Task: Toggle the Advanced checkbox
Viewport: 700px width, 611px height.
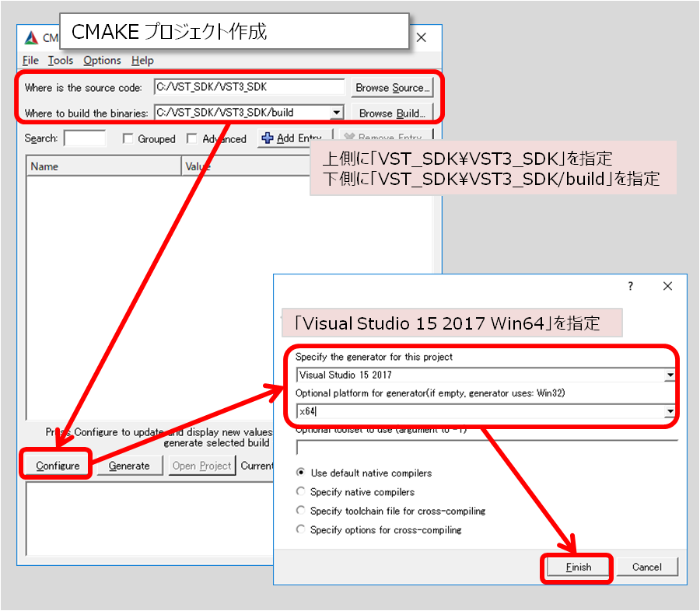Action: 192,139
